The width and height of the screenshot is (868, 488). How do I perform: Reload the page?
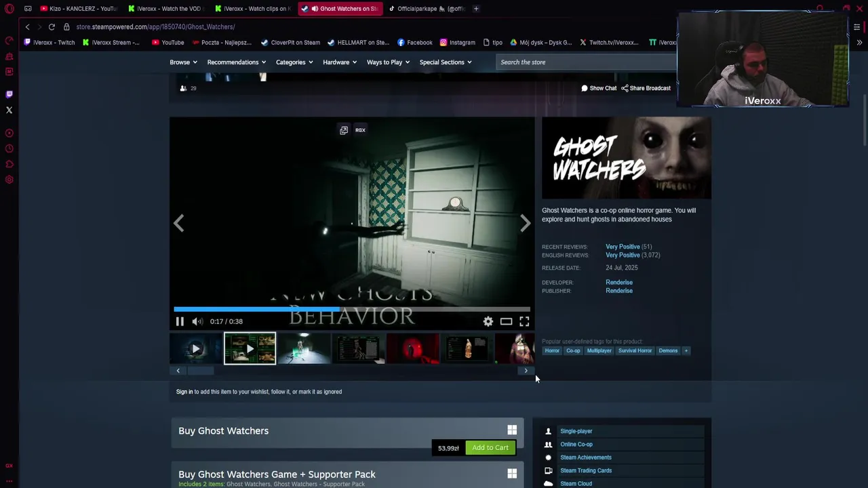pos(52,26)
